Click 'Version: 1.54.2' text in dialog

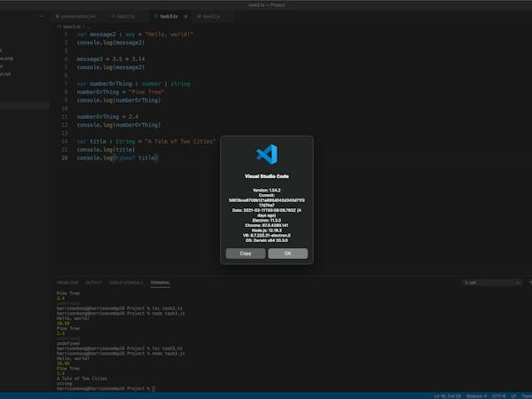pos(267,190)
